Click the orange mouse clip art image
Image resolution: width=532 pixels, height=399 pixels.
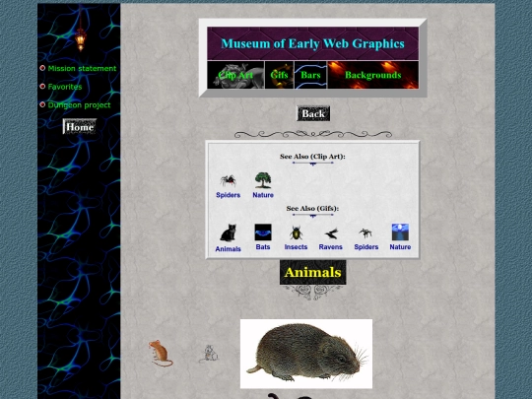pos(161,354)
